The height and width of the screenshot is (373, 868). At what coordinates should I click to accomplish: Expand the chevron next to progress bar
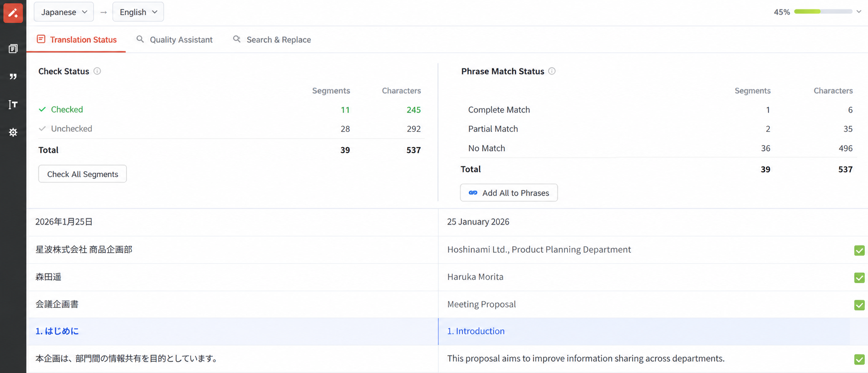point(859,12)
